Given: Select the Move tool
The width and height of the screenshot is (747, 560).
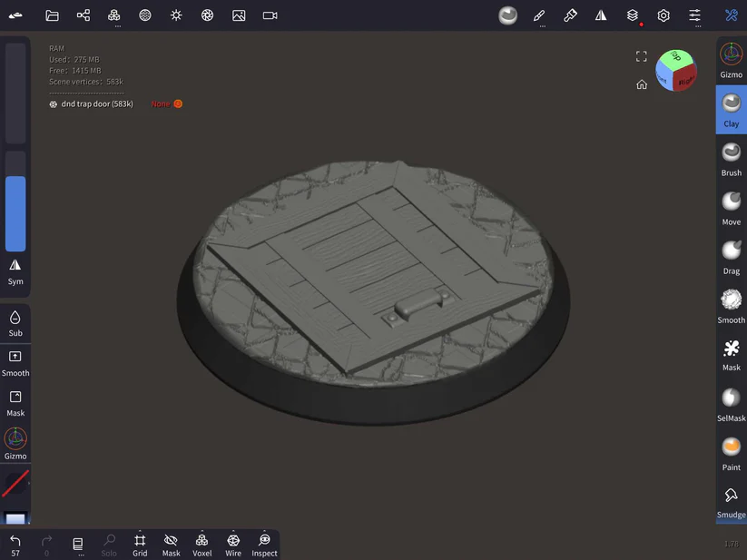Looking at the screenshot, I should point(732,209).
